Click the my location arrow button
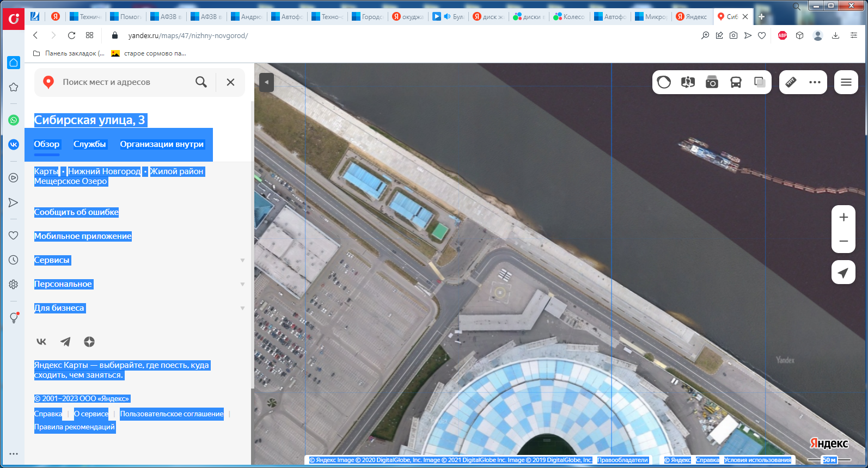Viewport: 868px width, 468px height. click(x=843, y=273)
